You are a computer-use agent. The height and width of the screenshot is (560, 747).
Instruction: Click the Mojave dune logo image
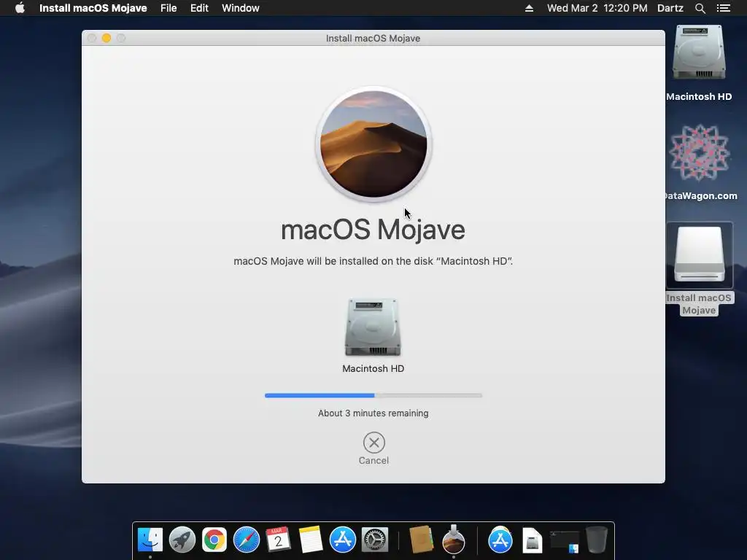tap(373, 144)
